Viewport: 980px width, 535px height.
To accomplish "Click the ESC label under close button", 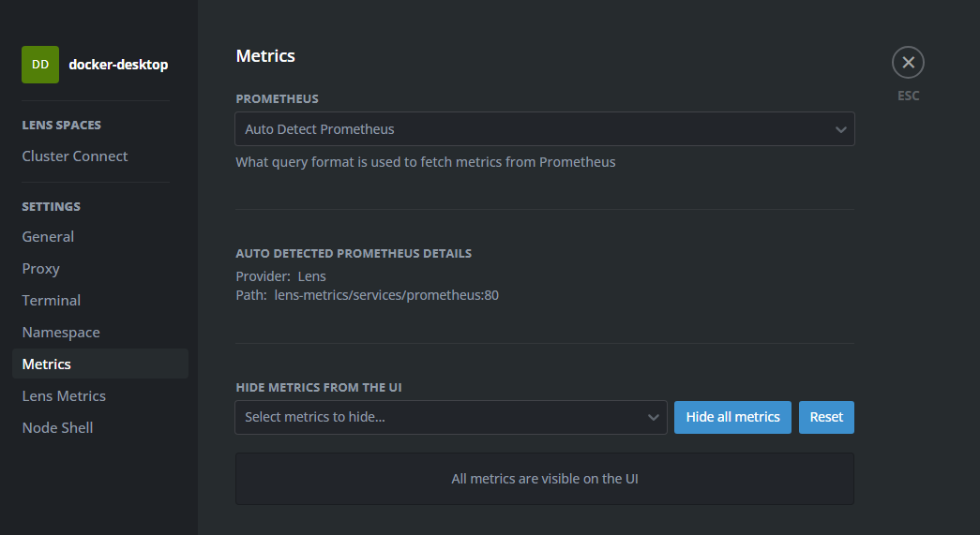I will 908,96.
